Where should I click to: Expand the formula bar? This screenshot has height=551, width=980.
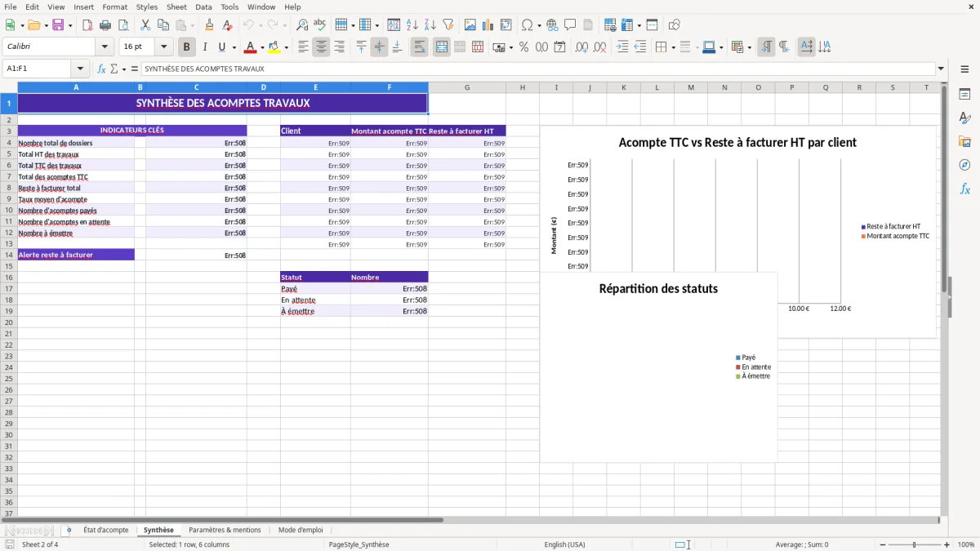pos(941,69)
